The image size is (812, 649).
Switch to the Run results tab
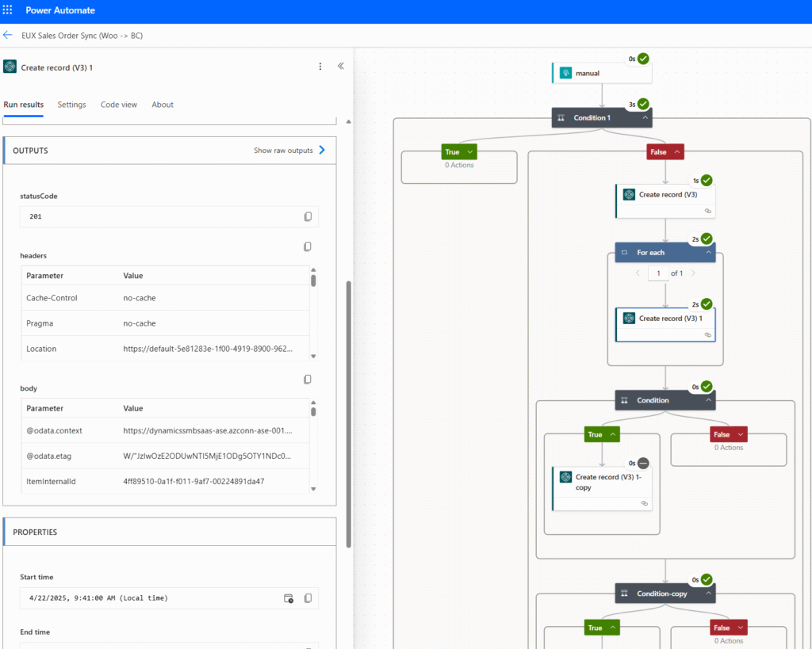(x=23, y=105)
